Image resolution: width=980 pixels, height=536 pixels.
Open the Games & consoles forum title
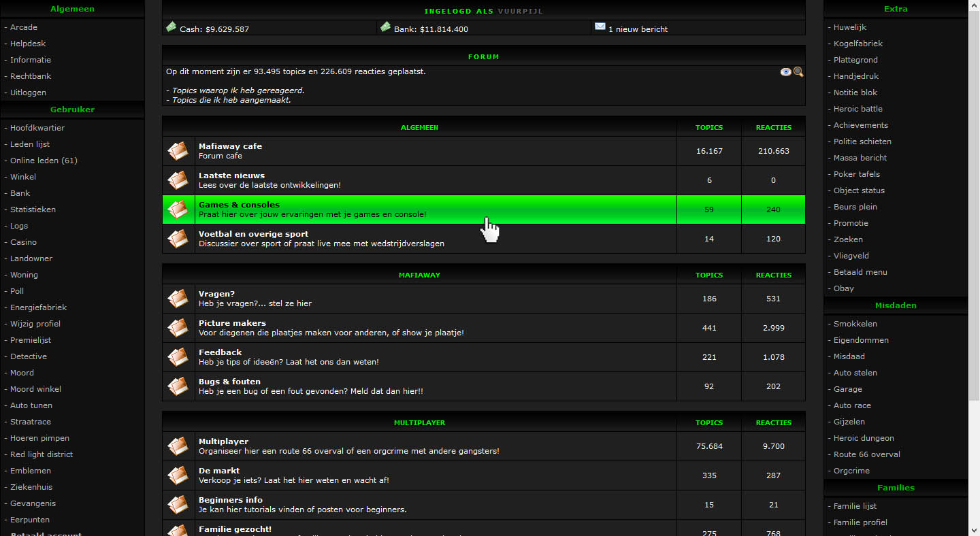pyautogui.click(x=239, y=205)
